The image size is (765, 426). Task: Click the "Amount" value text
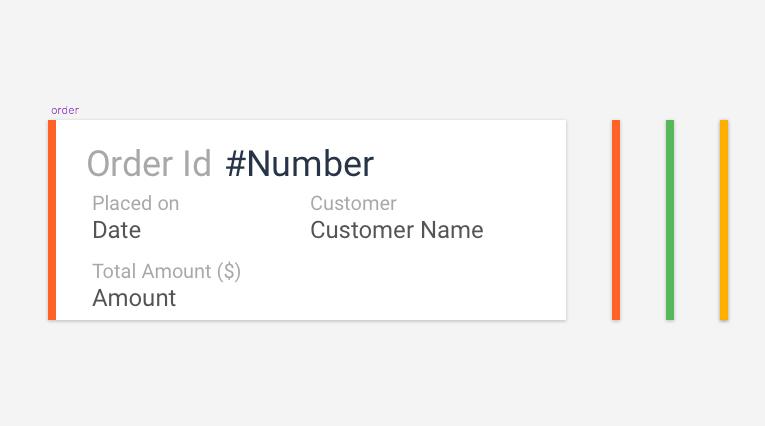[134, 298]
